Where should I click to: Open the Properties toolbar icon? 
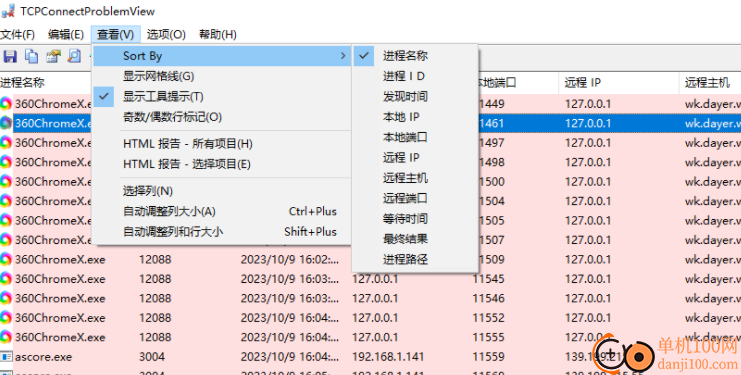tap(53, 57)
